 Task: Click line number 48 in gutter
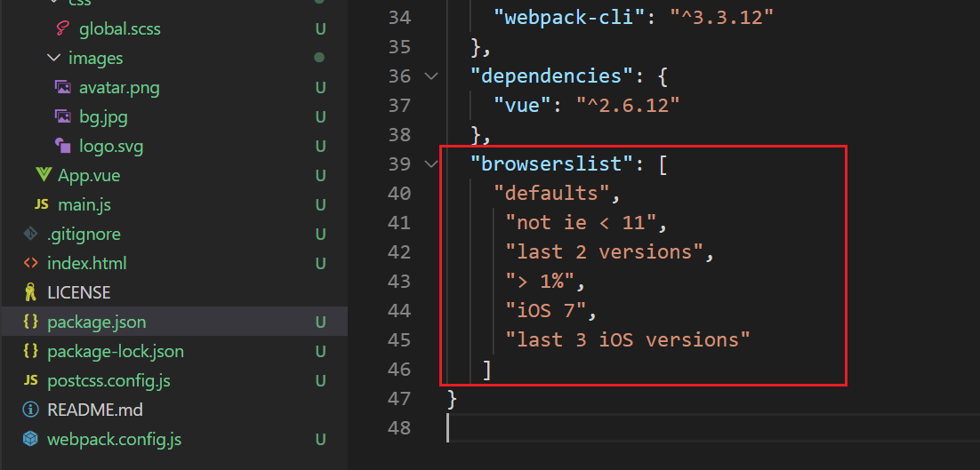click(399, 428)
